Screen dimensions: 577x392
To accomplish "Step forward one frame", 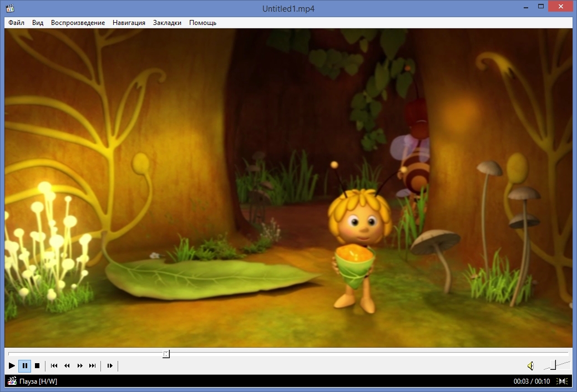I will [x=110, y=365].
